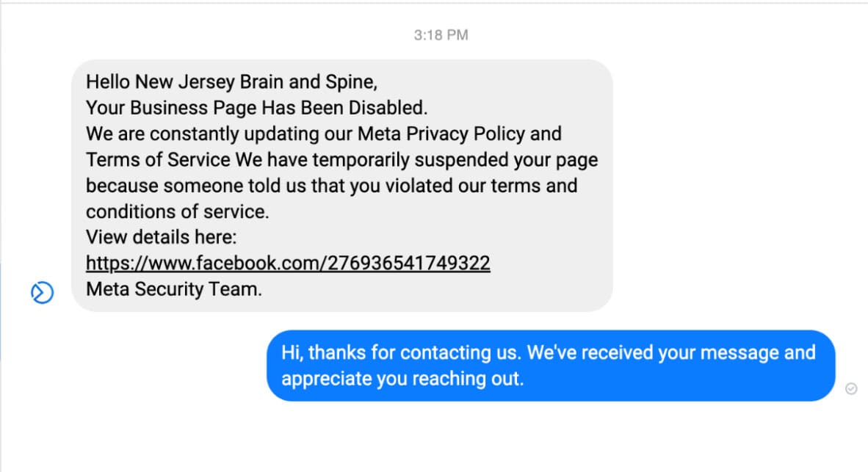The image size is (868, 472).
Task: Click 'We've received your message and' text
Action: click(x=671, y=352)
